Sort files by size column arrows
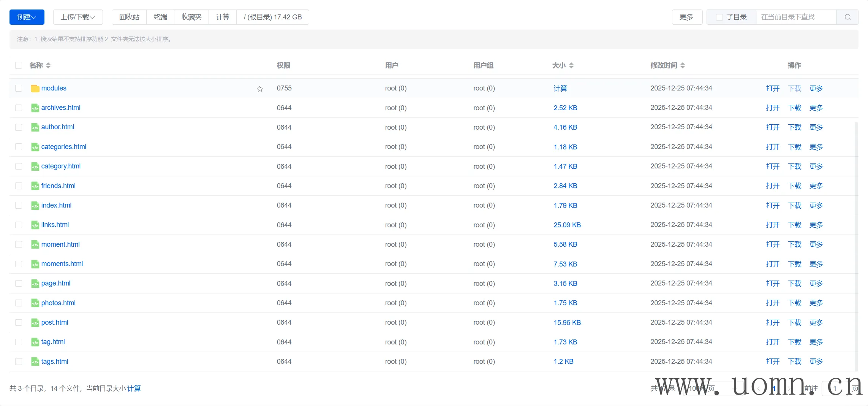The width and height of the screenshot is (868, 406). [x=571, y=65]
